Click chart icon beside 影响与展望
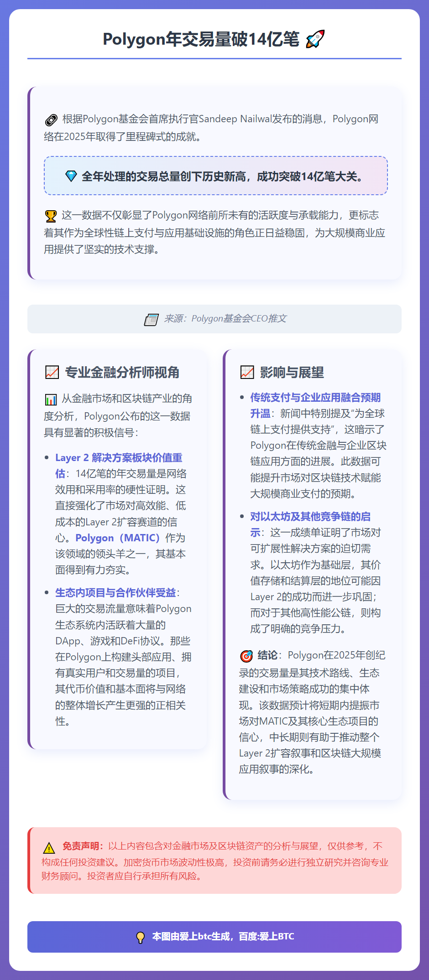 coord(247,373)
